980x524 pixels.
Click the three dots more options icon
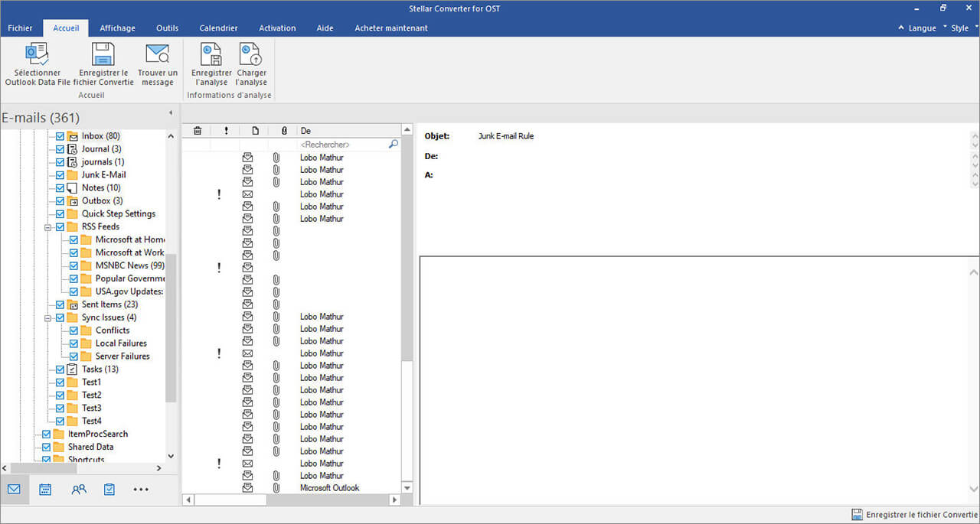pos(141,490)
